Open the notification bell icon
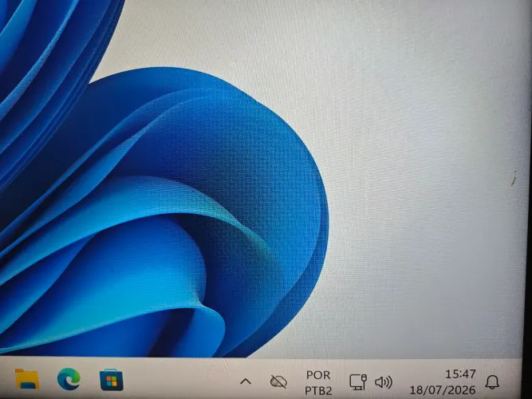 point(492,382)
